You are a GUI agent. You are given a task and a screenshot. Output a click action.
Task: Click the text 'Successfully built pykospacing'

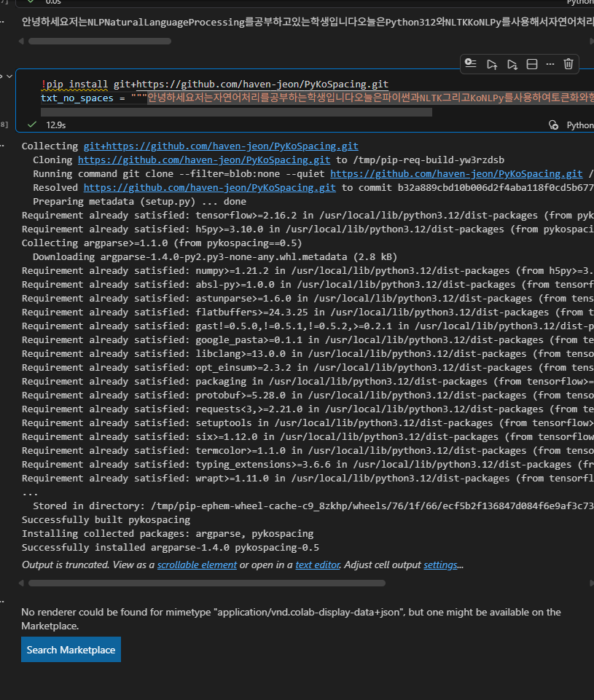[x=106, y=519]
